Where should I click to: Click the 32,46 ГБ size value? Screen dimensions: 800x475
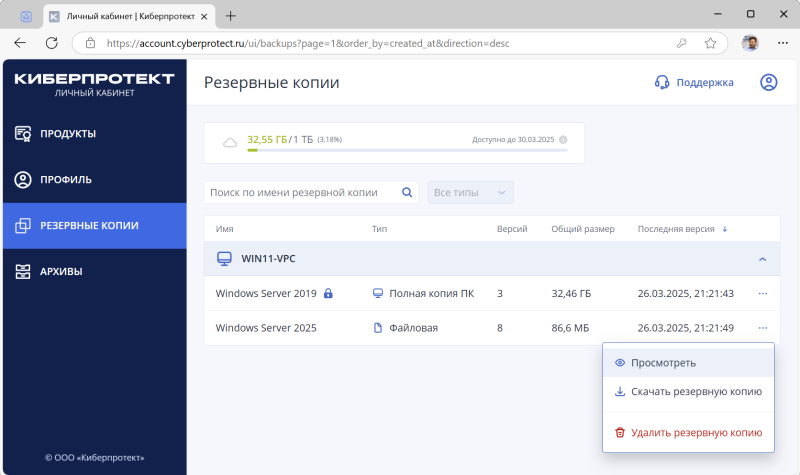point(571,293)
